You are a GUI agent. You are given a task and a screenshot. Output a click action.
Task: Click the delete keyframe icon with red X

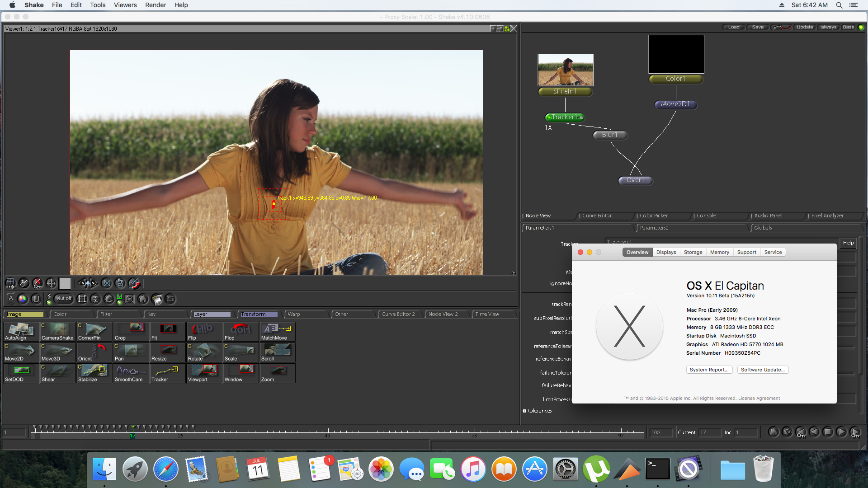[x=38, y=283]
